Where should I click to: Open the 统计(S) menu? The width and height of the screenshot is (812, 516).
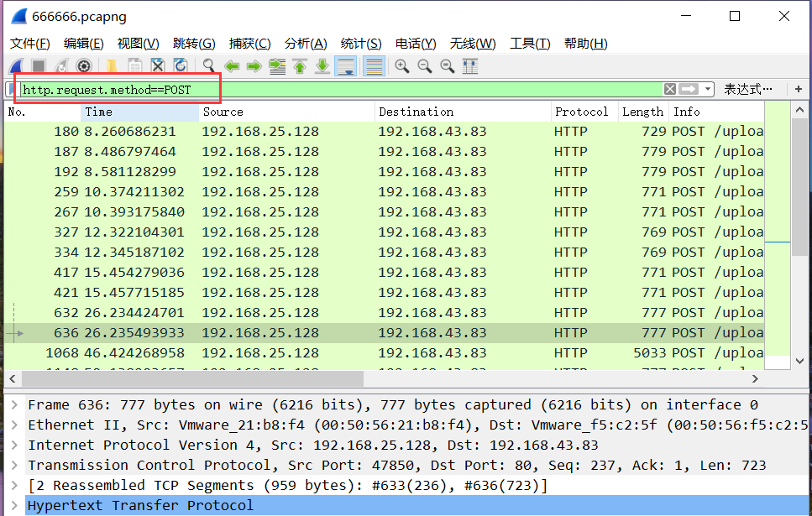(x=361, y=44)
